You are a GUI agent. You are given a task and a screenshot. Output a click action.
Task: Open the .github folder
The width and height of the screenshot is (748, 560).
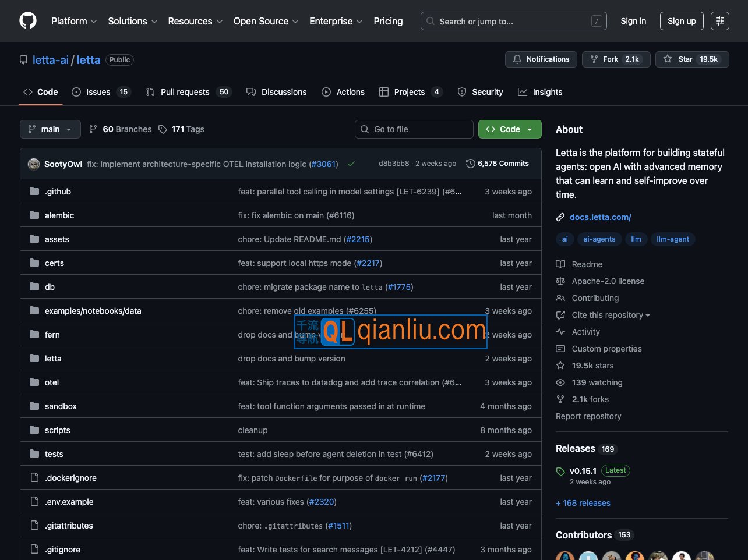58,192
